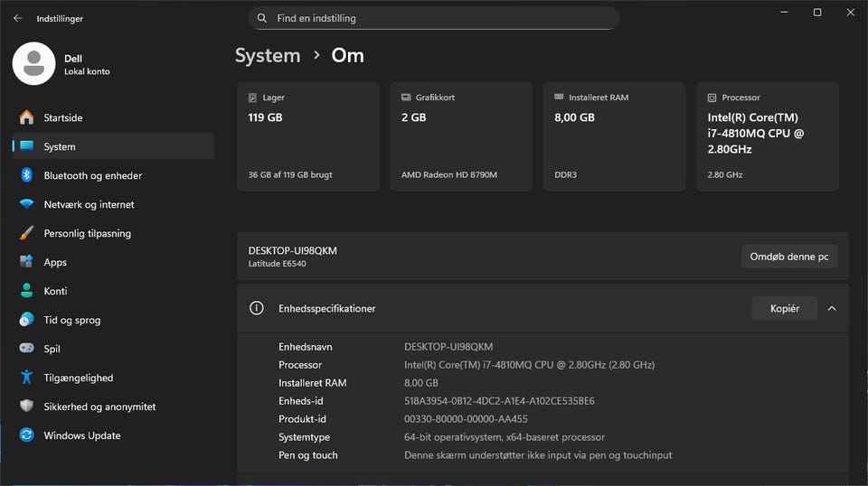868x486 pixels.
Task: Click the Sikkerhed og anonymitet shield icon
Action: [26, 407]
